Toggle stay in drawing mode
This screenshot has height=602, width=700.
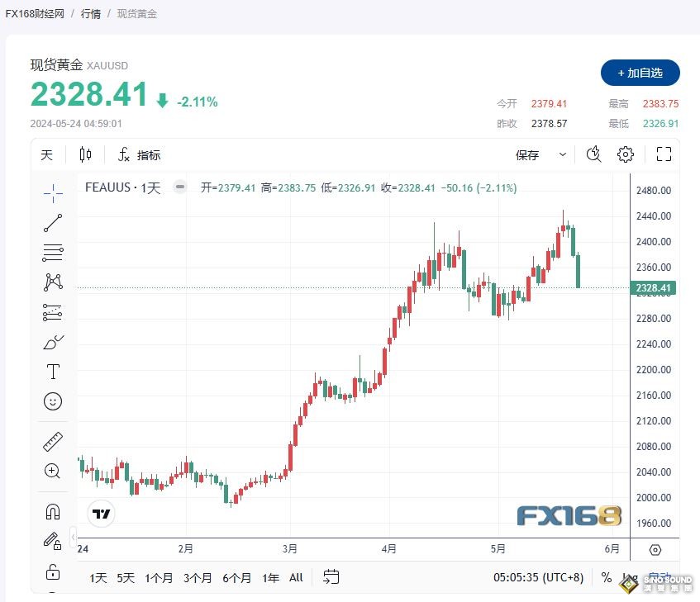tap(53, 541)
